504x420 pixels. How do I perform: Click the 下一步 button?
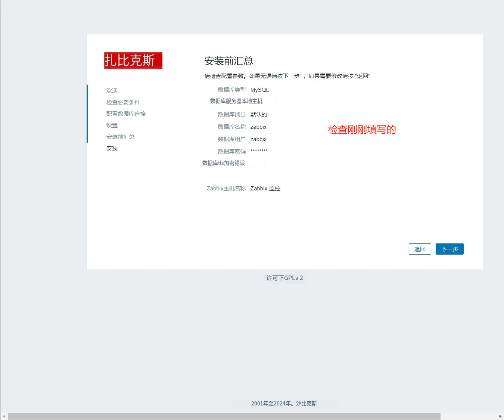pos(449,249)
